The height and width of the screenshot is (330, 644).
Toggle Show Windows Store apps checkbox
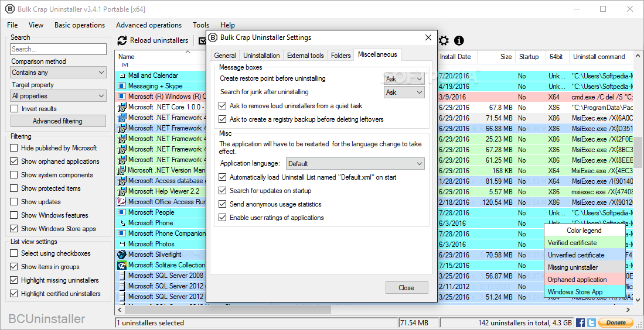click(x=14, y=229)
